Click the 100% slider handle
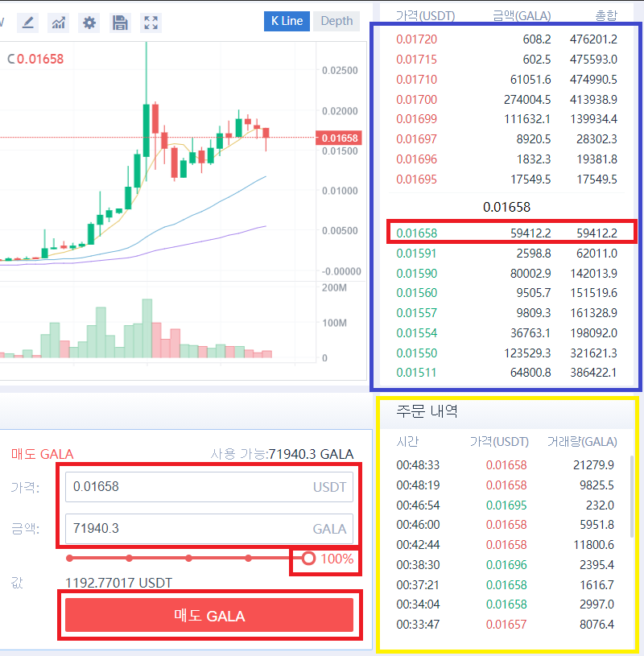This screenshot has height=656, width=644. pos(308,558)
